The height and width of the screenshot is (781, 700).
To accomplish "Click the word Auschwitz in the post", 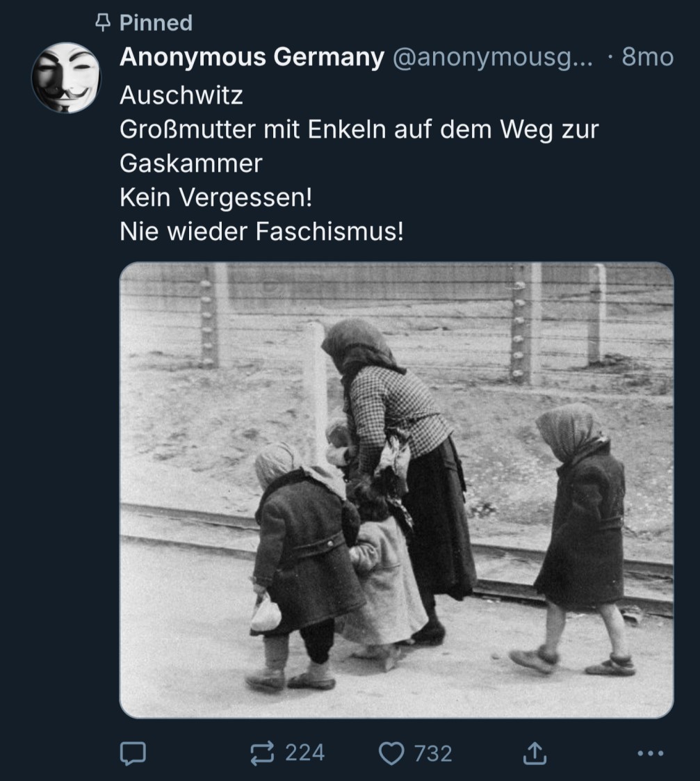I will point(181,95).
